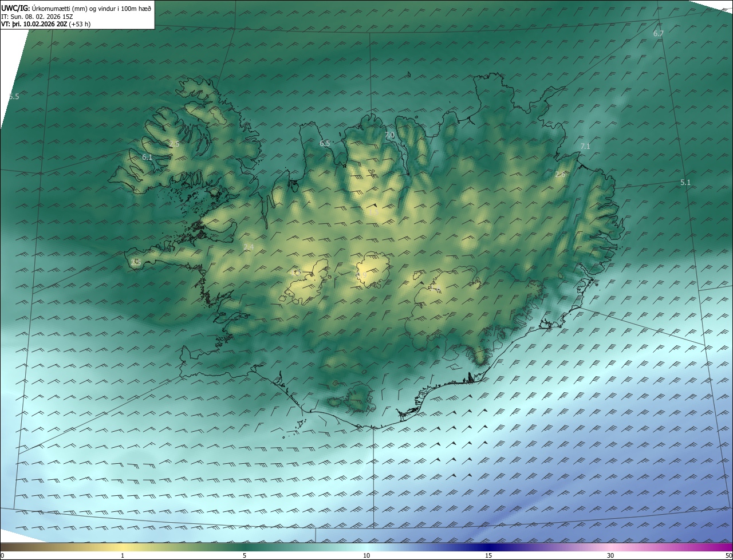This screenshot has width=733, height=560.
Task: Click the 6.1 value label on the map
Action: (x=147, y=157)
